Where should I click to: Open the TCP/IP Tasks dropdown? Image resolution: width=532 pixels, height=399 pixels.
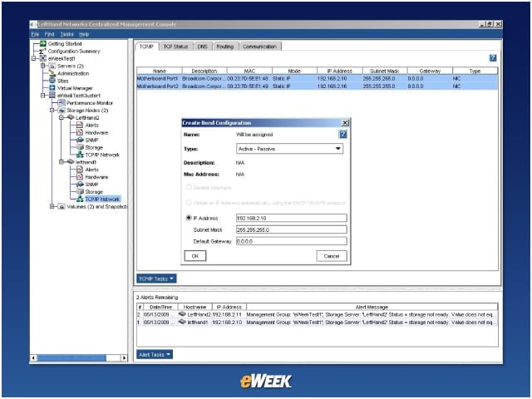(156, 278)
